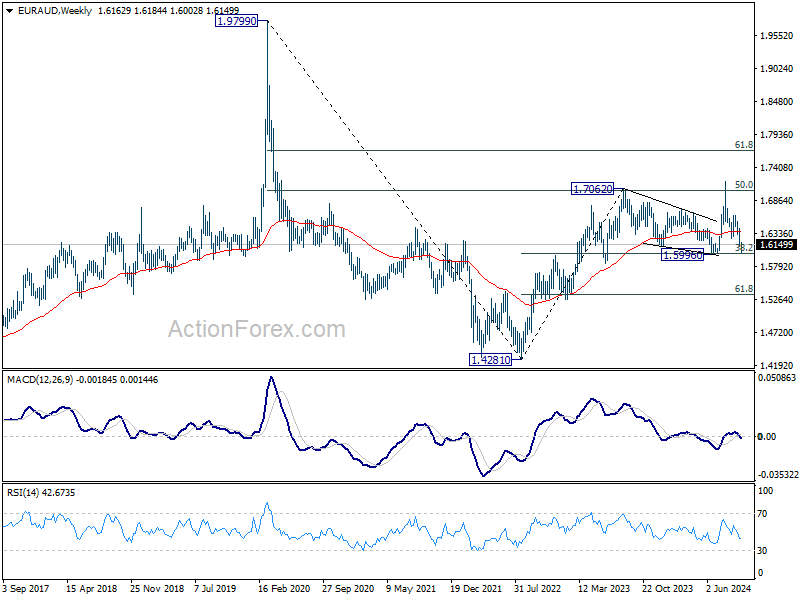Click the MACD -0.035322 scale value

click(778, 475)
